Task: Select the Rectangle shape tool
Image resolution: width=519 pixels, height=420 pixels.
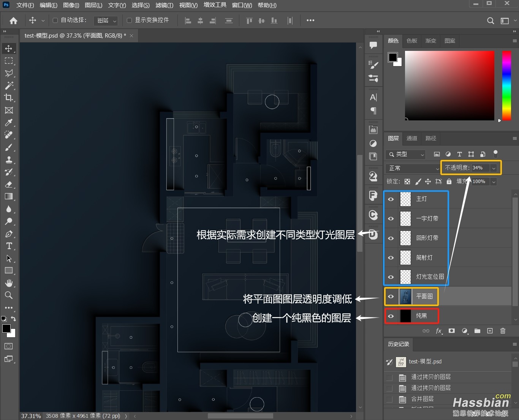Action: [9, 270]
